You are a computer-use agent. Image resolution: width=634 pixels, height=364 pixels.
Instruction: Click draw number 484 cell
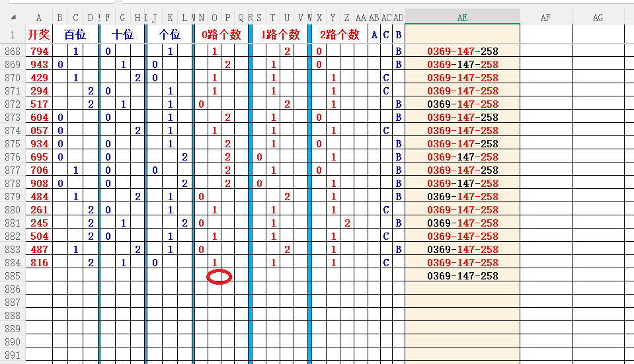[x=39, y=197]
